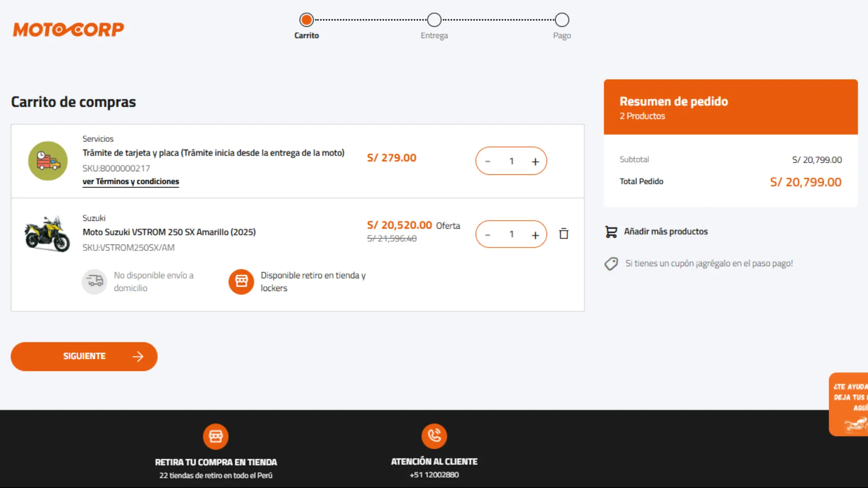The height and width of the screenshot is (488, 868).
Task: Click the Suzuki brand label
Action: click(94, 218)
